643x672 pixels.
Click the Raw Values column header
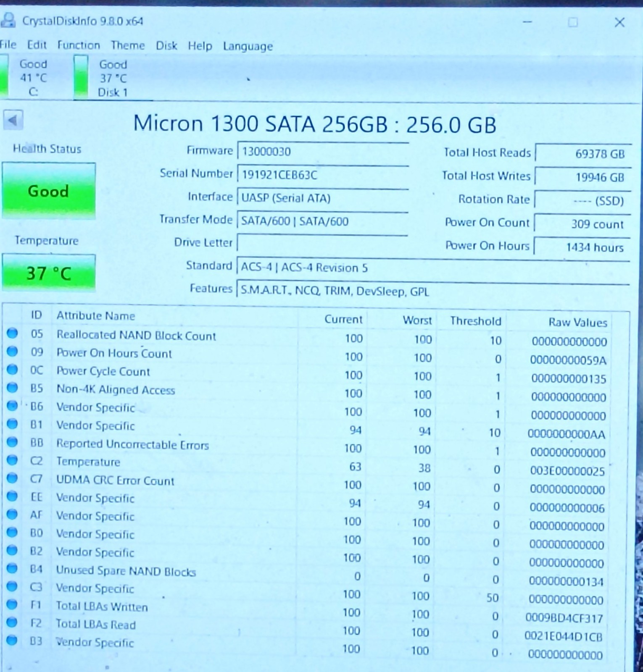click(x=578, y=323)
